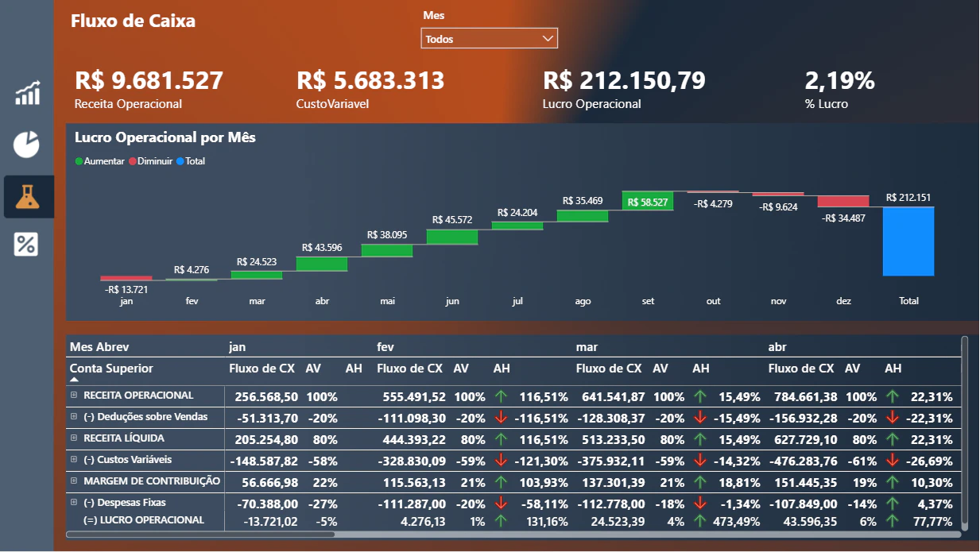Click the table's horizontal scrollbar
Screen dimensions: 980x552
(x=200, y=535)
